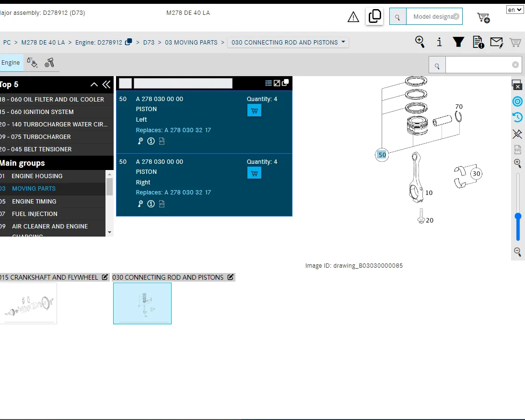Add Left PISTON to shopping cart

pyautogui.click(x=254, y=110)
